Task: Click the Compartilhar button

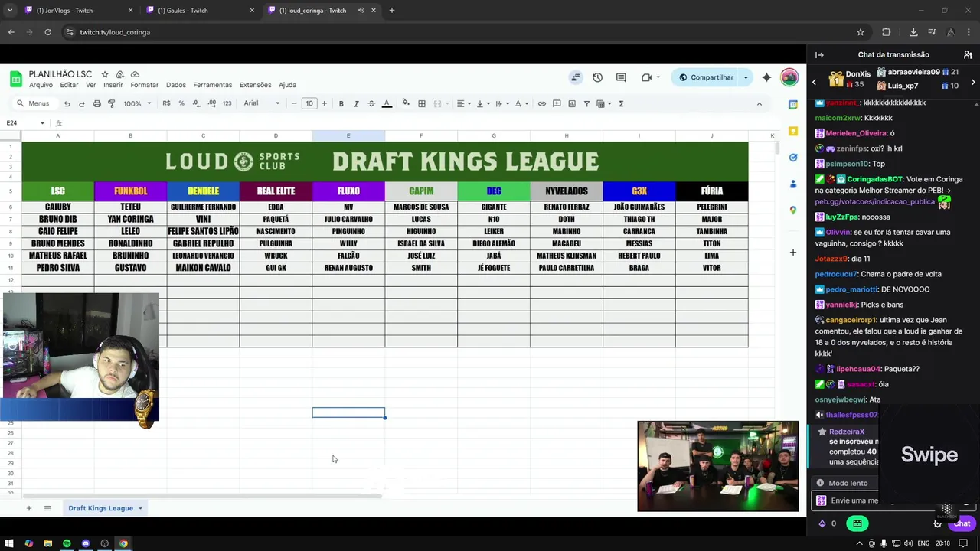Action: 705,77
